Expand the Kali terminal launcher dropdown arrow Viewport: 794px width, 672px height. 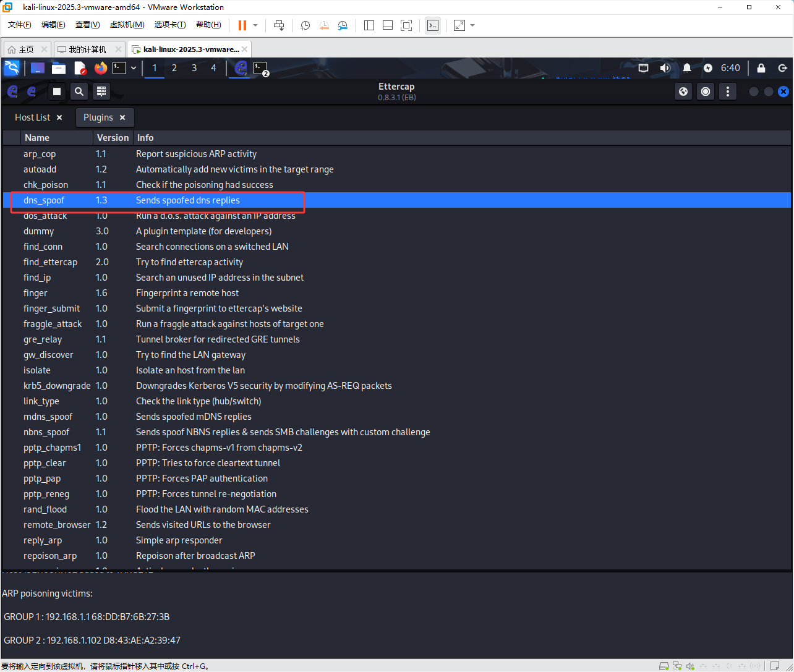coord(134,68)
